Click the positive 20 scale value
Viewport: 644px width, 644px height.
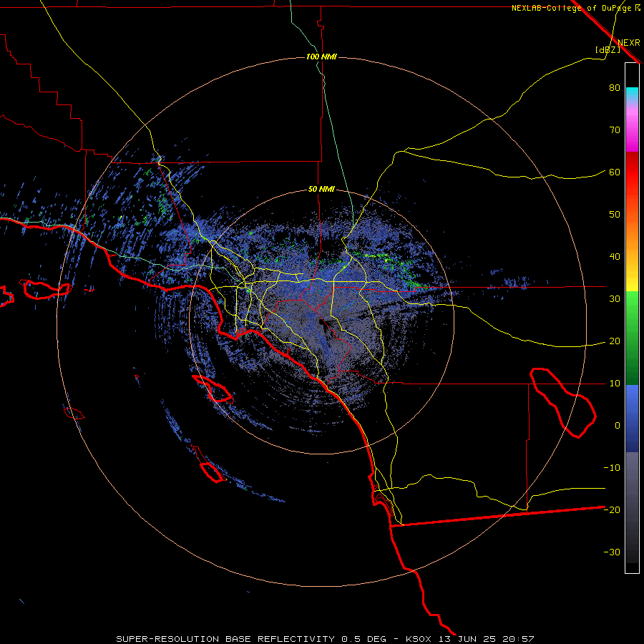click(x=615, y=341)
